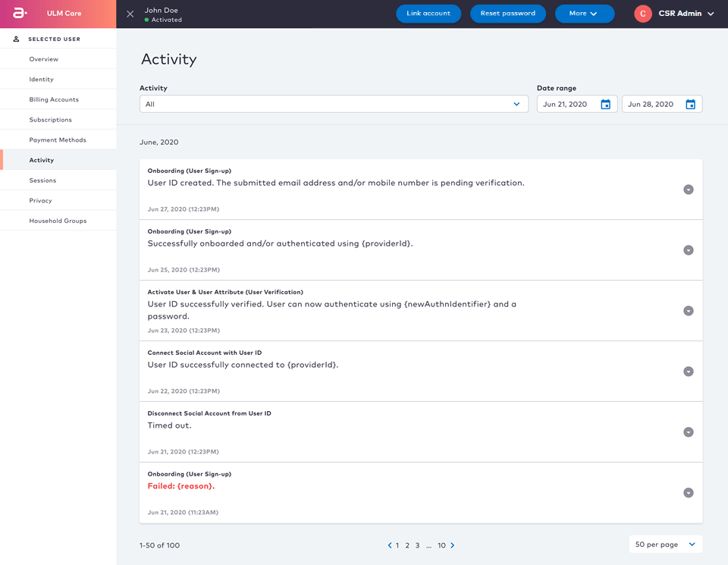The image size is (728, 565).
Task: Click the Link account button
Action: [x=428, y=14]
